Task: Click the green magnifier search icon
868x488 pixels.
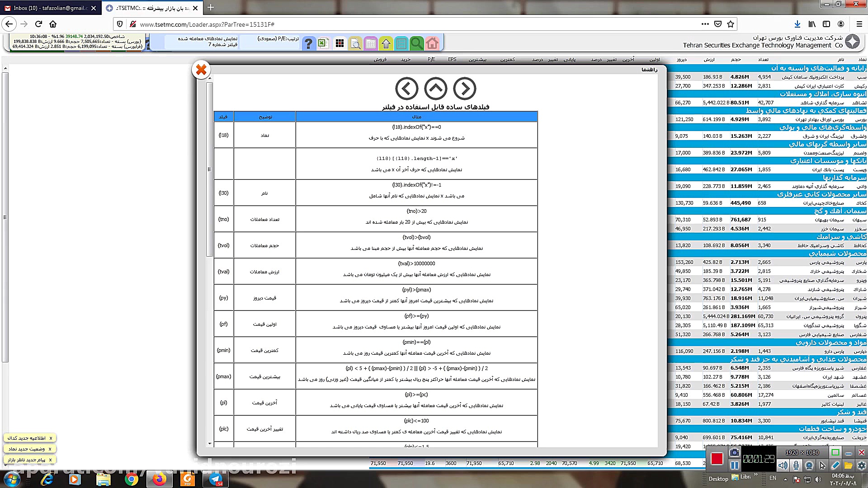Action: point(416,43)
